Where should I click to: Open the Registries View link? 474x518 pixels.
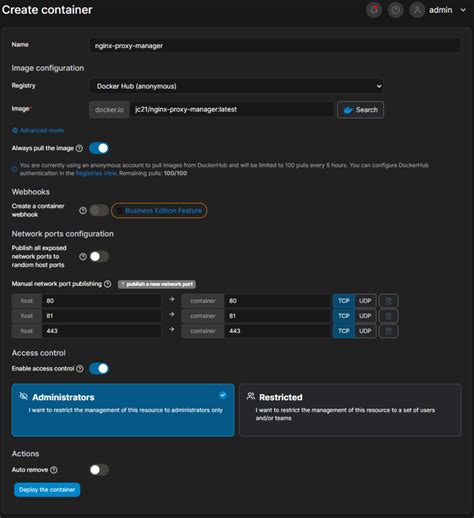tap(96, 173)
